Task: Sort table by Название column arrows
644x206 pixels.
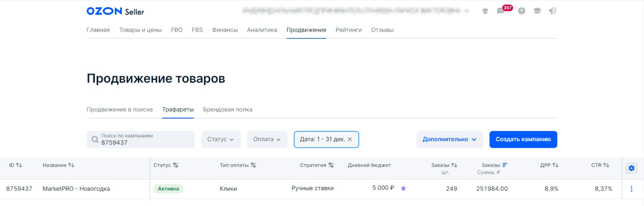Action: [x=71, y=165]
